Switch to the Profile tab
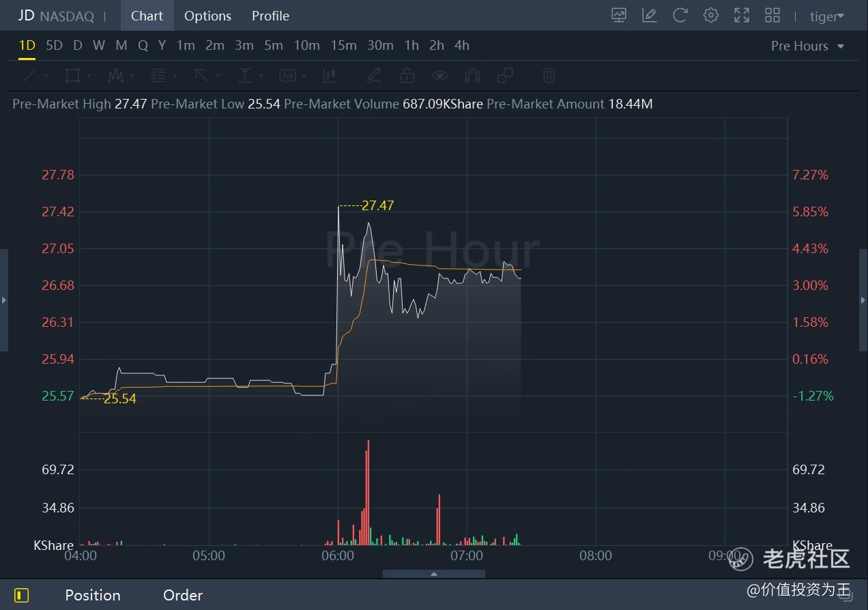This screenshot has height=610, width=868. (270, 16)
